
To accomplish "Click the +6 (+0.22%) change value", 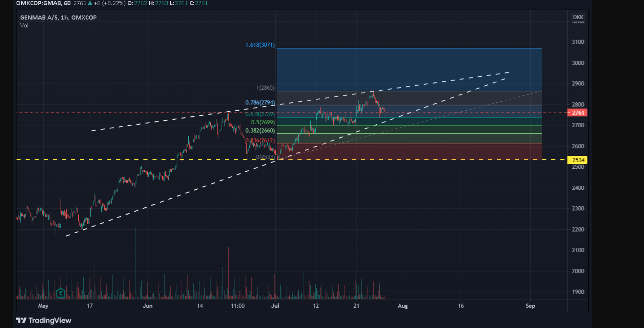I will point(110,3).
